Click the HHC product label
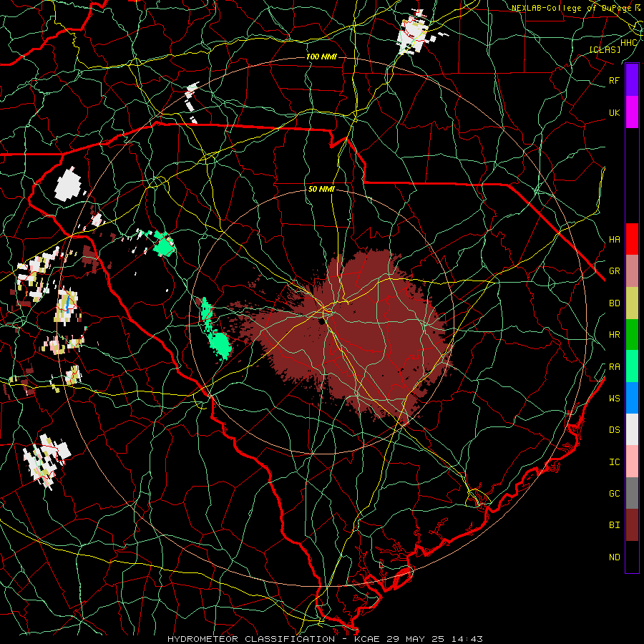The height and width of the screenshot is (644, 644). click(x=629, y=43)
